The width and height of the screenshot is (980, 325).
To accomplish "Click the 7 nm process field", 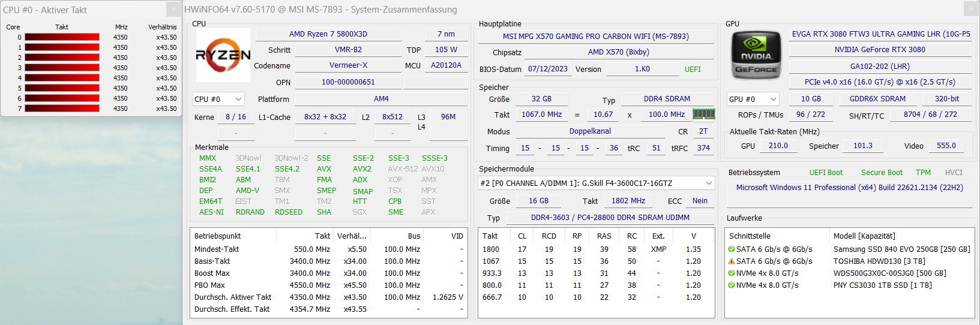I will click(x=446, y=34).
